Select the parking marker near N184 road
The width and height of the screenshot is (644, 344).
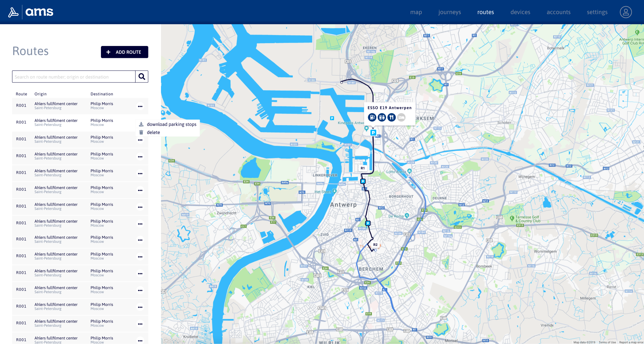pyautogui.click(x=368, y=223)
